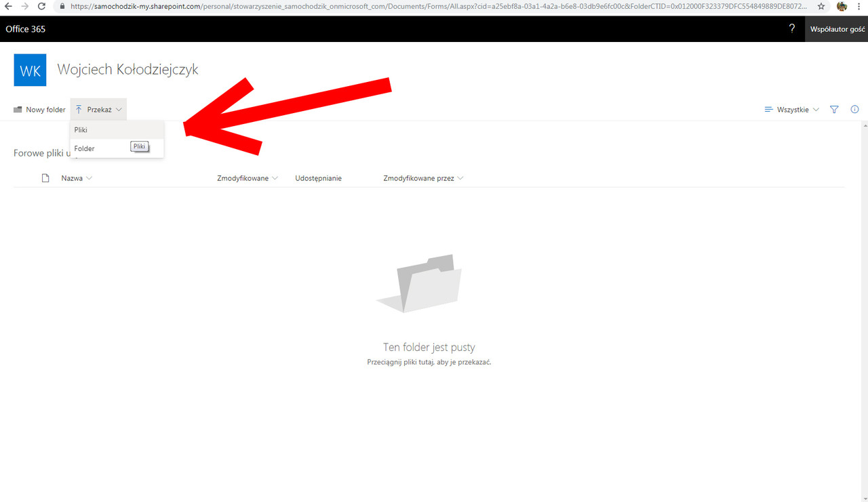Sort by the Udostępnianie column header
Screen dimensions: 868x502
(x=318, y=177)
